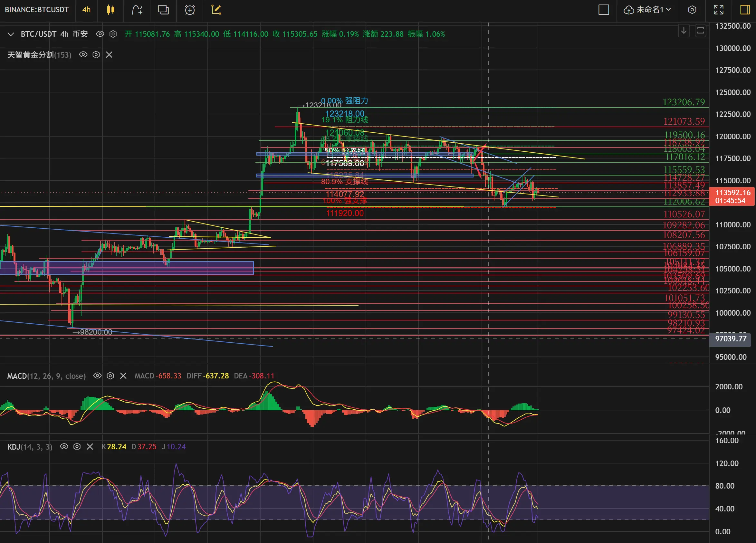
Task: Open the 未命名1 saved layout dropdown
Action: click(x=647, y=10)
